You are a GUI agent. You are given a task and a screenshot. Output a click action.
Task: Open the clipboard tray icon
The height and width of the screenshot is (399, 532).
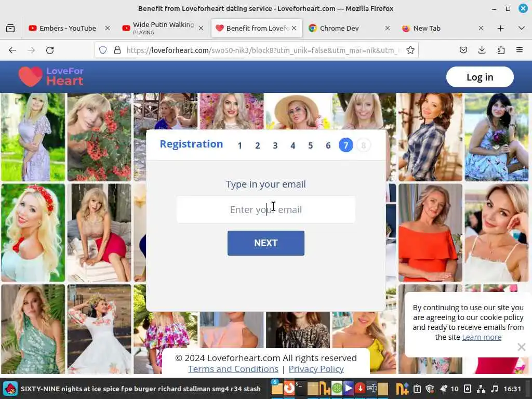click(x=417, y=389)
